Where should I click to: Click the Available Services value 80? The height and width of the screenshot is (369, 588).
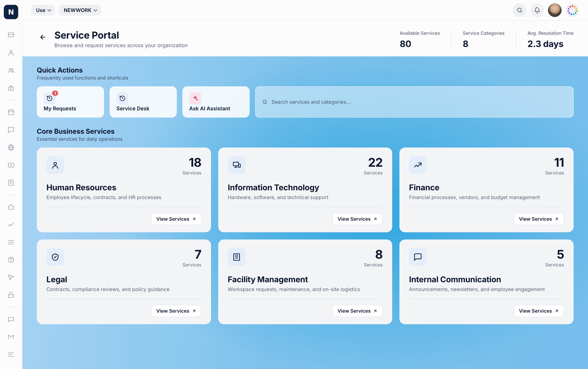coord(405,44)
